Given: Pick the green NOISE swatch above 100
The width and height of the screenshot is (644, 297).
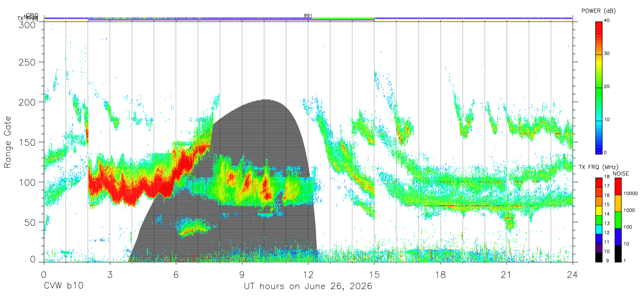Looking at the screenshot, I should 618,220.
